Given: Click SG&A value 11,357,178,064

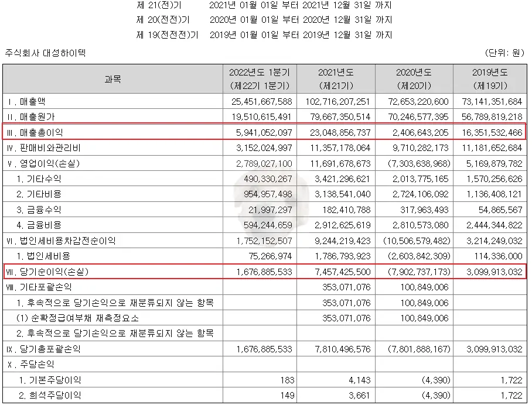Looking at the screenshot, I should pyautogui.click(x=340, y=147).
